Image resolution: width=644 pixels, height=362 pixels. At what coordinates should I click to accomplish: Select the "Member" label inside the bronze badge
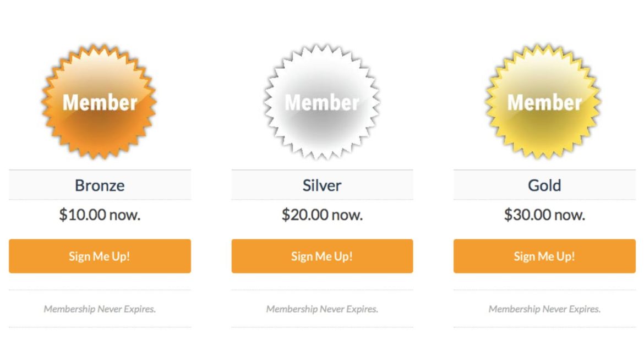click(x=99, y=102)
